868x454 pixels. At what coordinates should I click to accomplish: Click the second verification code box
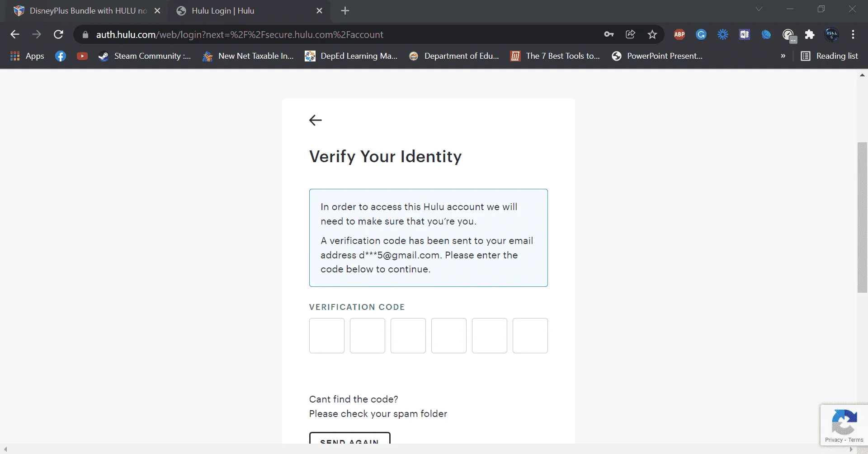tap(368, 336)
